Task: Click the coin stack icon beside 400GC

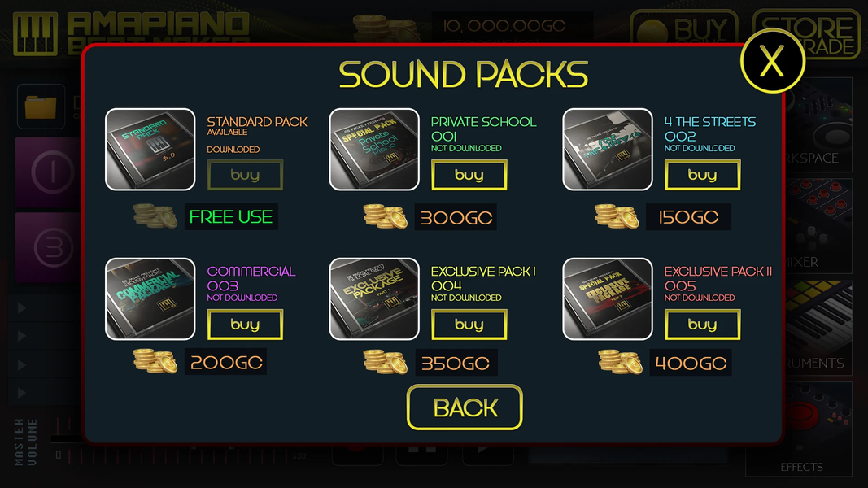Action: click(x=620, y=363)
